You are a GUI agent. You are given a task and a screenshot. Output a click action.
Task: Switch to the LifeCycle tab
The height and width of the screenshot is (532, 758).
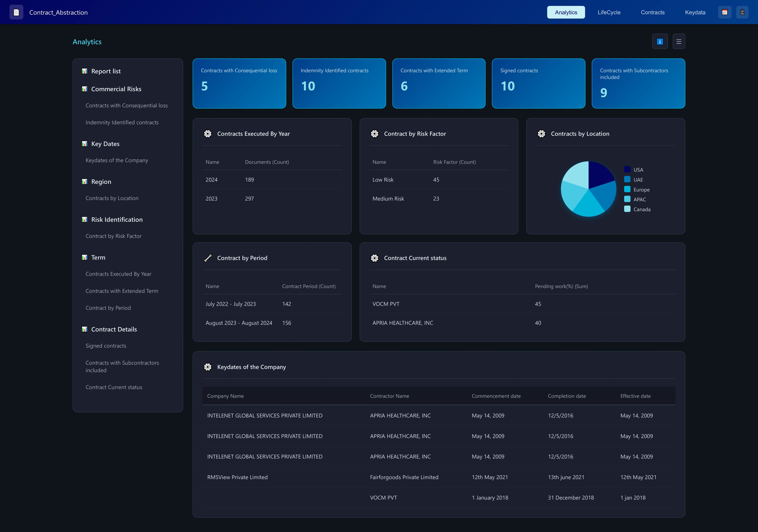pos(609,12)
